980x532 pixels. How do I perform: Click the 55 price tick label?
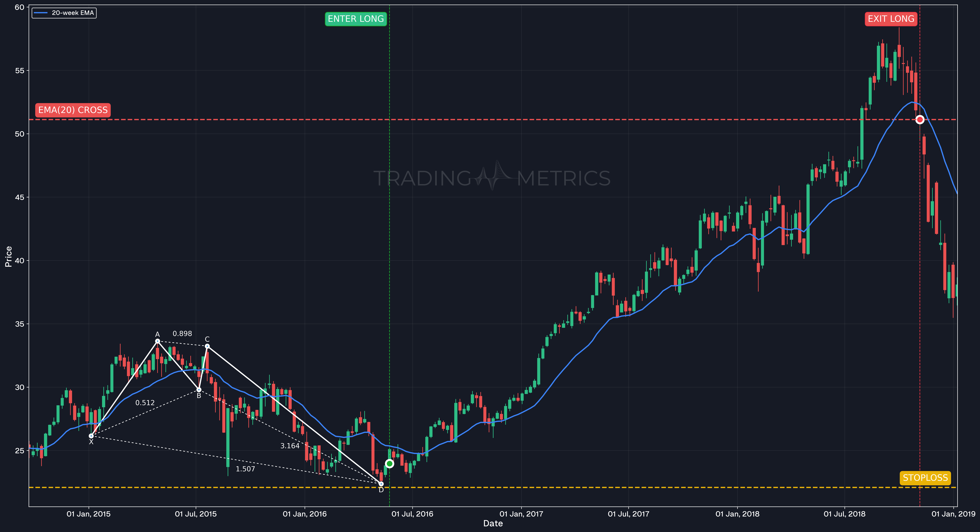19,71
